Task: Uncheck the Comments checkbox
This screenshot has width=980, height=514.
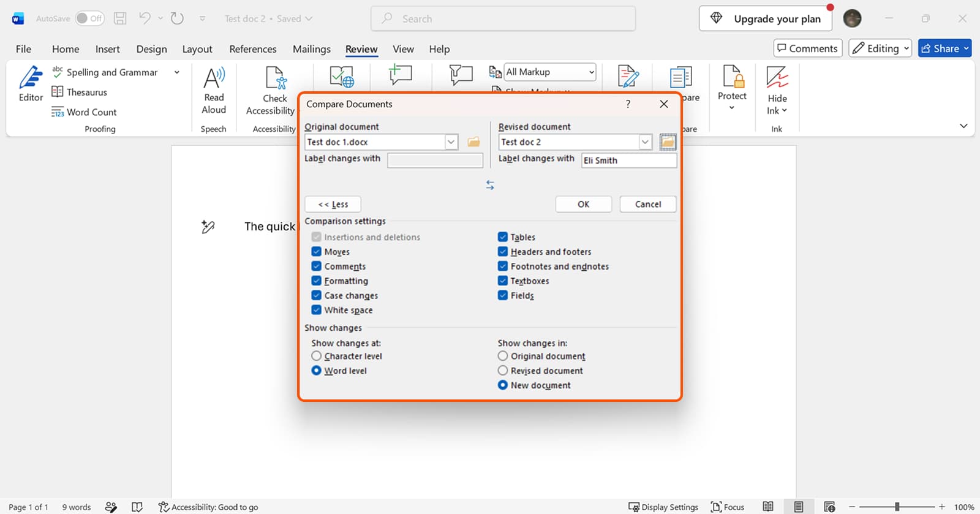Action: pos(316,266)
